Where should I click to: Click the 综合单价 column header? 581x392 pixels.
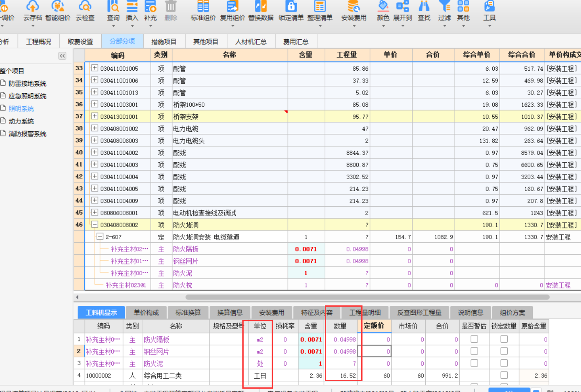pyautogui.click(x=477, y=55)
